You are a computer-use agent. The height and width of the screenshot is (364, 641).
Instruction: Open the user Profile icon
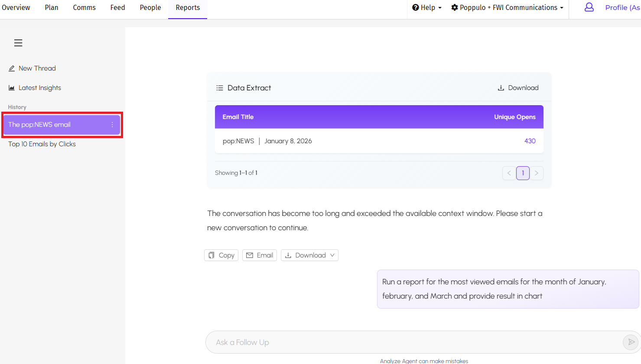589,7
